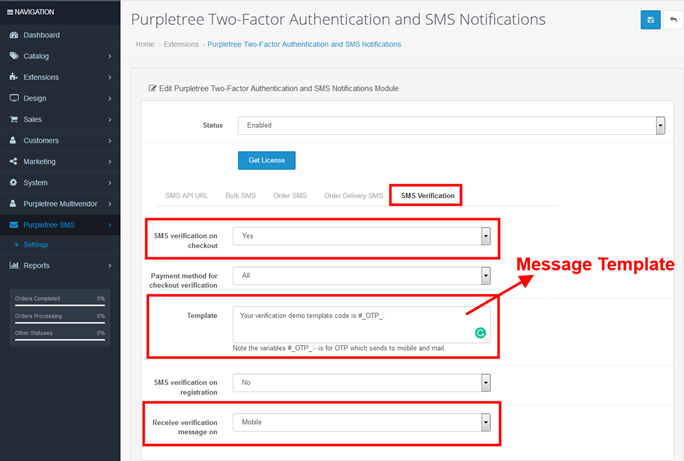Open SMS verification on checkout dropdown
The width and height of the screenshot is (684, 461).
click(x=362, y=236)
